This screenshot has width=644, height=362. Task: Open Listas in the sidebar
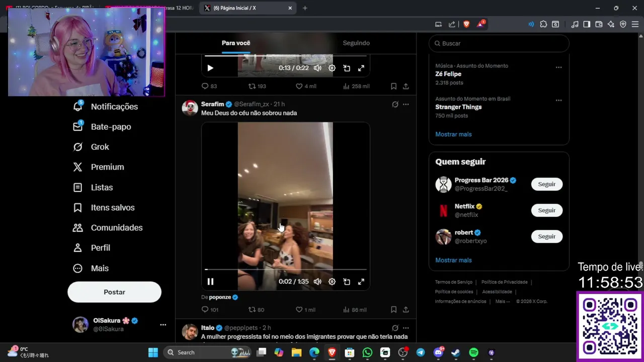click(93, 188)
